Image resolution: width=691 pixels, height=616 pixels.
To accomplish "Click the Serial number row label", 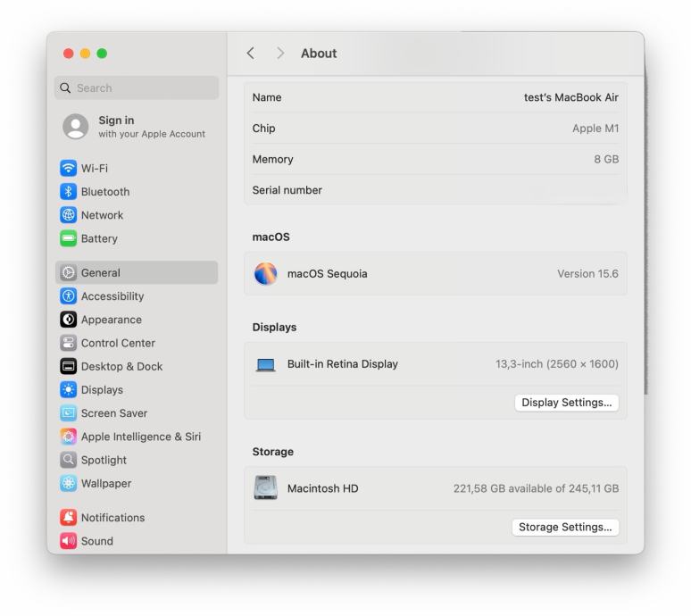I will tap(287, 190).
